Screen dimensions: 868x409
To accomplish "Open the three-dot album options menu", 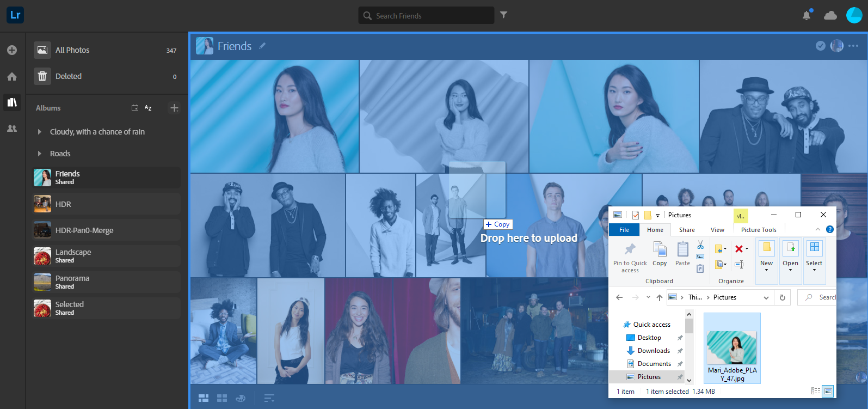I will tap(853, 46).
